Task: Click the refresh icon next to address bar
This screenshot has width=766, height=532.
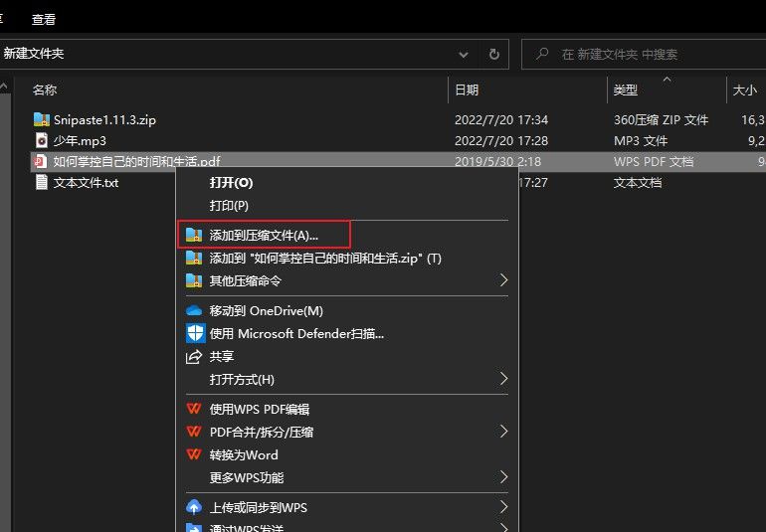Action: point(494,54)
